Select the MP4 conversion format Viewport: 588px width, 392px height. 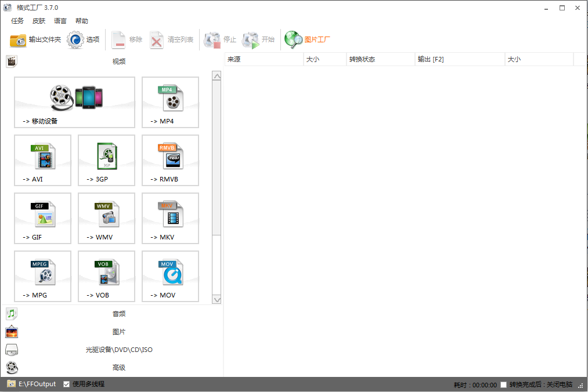coord(169,103)
